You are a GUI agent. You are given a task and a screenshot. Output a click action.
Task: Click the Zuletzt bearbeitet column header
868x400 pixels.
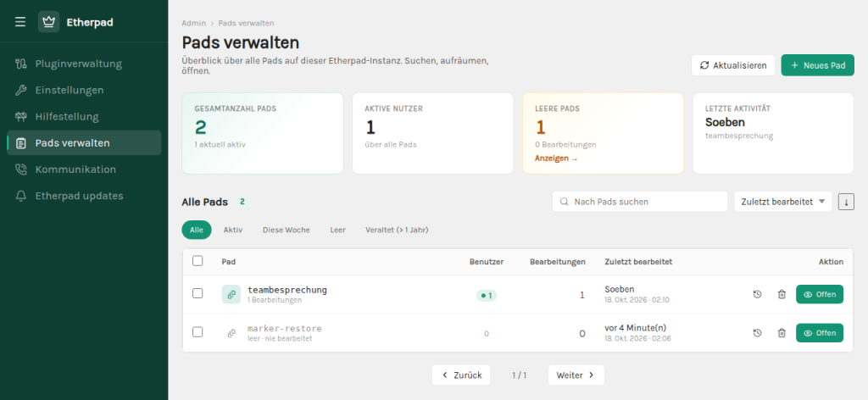point(638,262)
